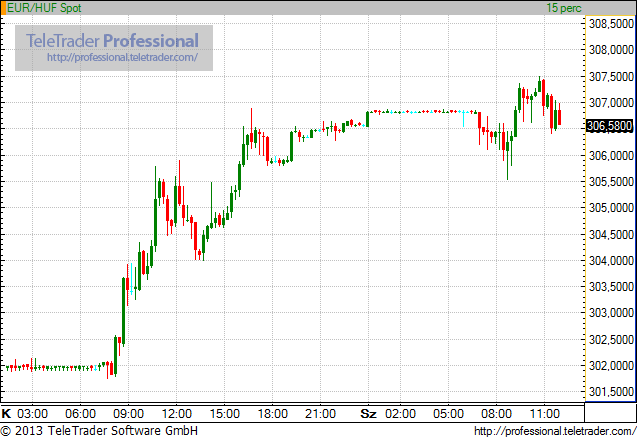Click the 305,0000 price axis label
637x440 pixels.
tap(611, 208)
